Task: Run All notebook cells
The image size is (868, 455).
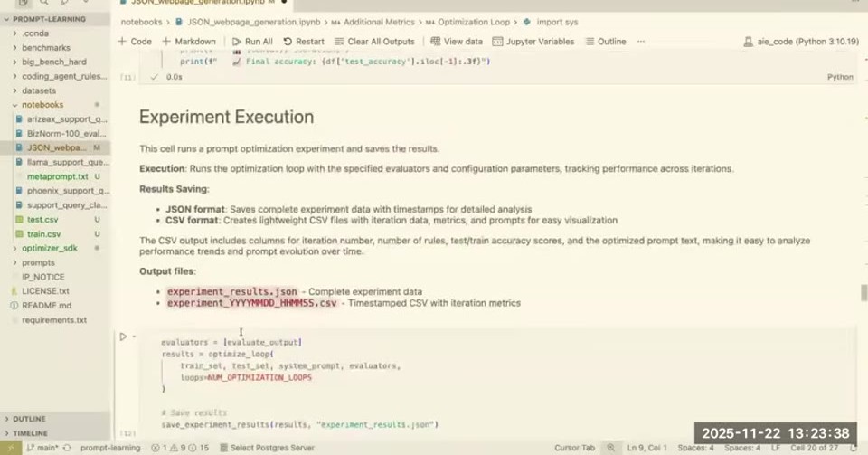Action: (252, 42)
